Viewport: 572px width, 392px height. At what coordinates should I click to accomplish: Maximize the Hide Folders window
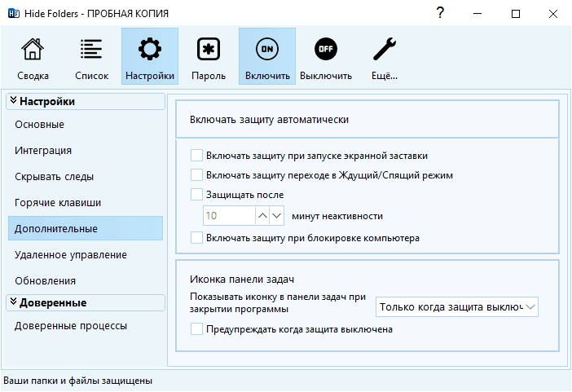pyautogui.click(x=516, y=14)
